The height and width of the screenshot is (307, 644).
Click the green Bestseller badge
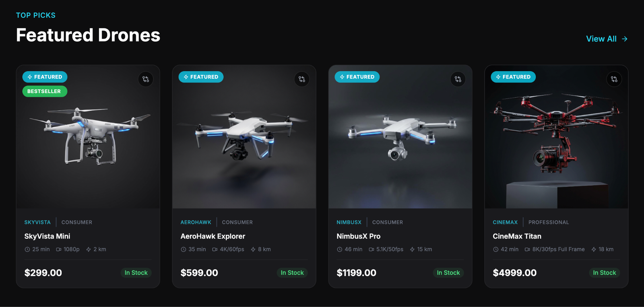(x=45, y=91)
